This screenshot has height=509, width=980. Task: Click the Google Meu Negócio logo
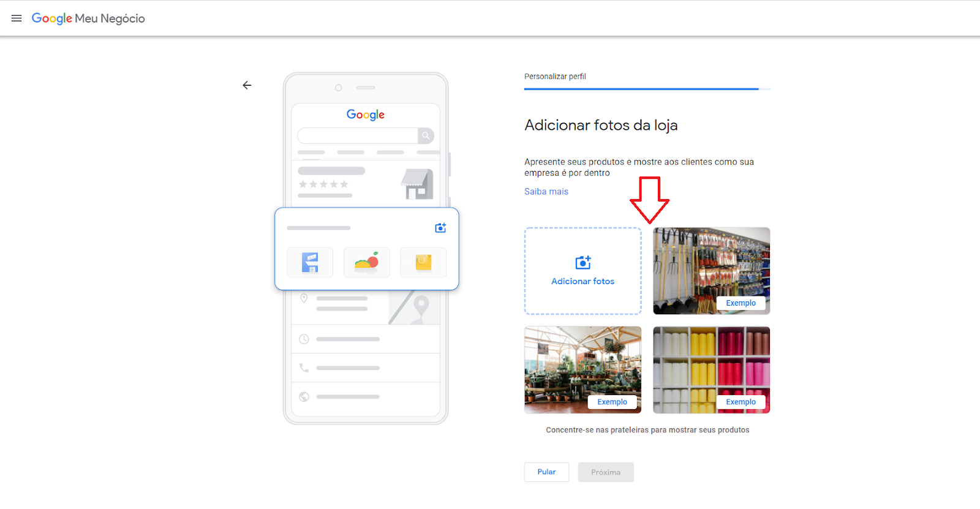88,18
